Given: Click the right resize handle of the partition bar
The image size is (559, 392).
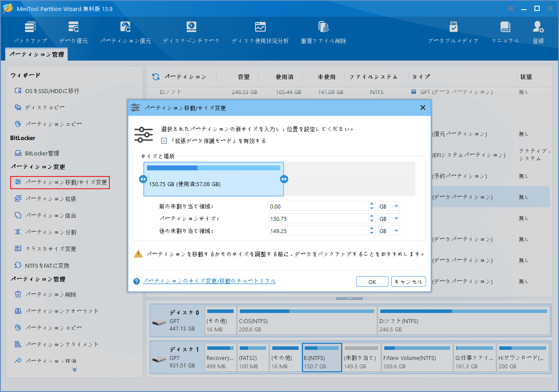Looking at the screenshot, I should pyautogui.click(x=284, y=179).
